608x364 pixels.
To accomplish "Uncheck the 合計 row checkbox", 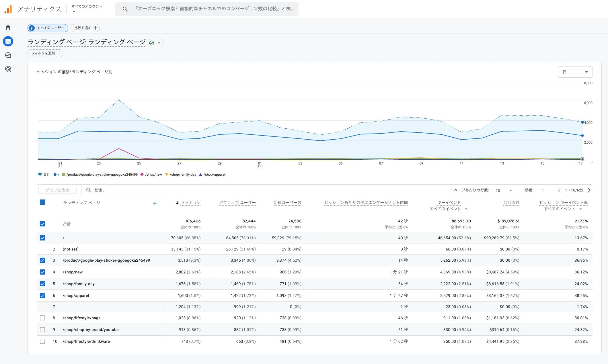I will [42, 224].
